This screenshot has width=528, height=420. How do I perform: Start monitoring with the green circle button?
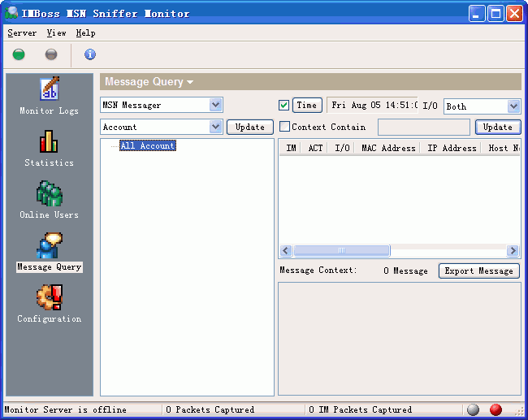19,54
